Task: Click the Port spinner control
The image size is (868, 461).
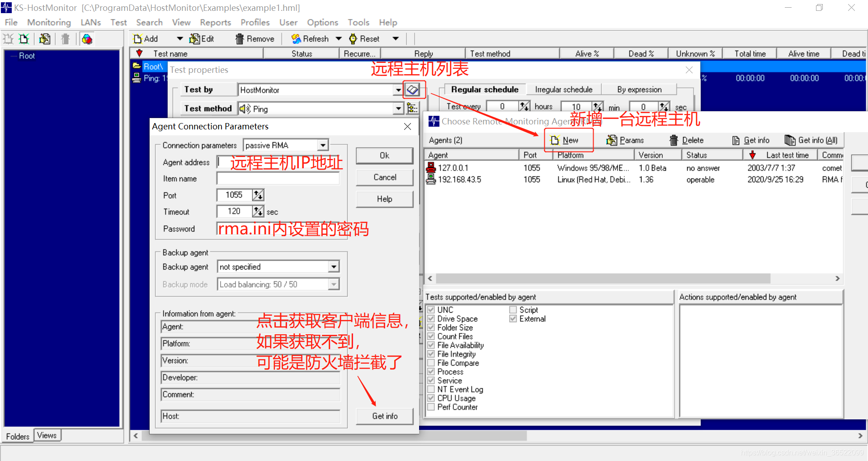Action: point(258,195)
